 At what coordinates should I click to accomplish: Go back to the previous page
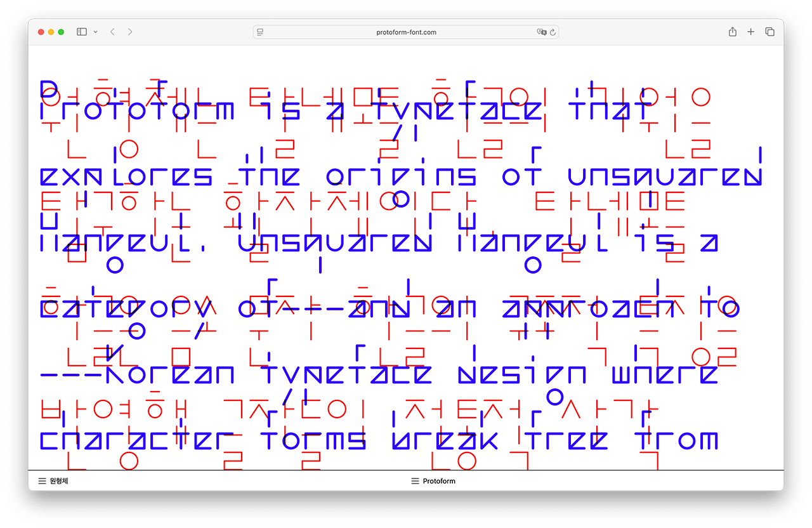pyautogui.click(x=112, y=32)
